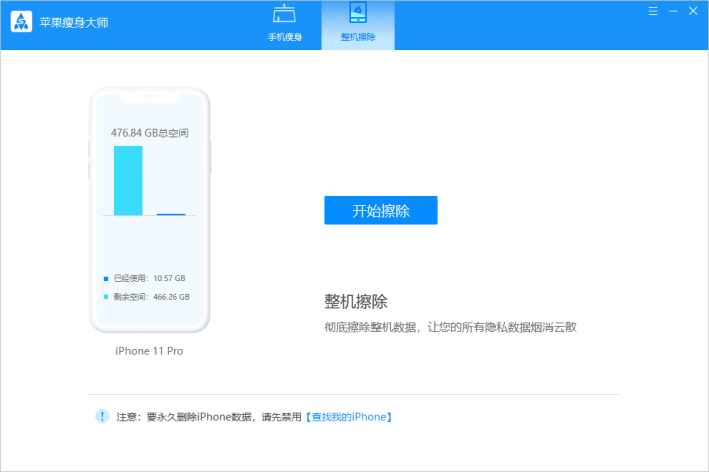
Task: Switch to the 手机瘦身 tab
Action: click(285, 25)
